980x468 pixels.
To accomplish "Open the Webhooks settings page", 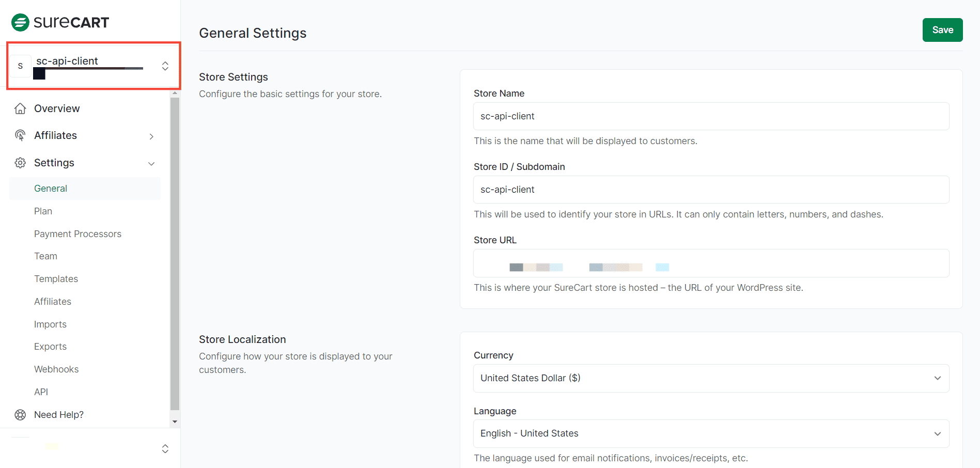I will tap(56, 369).
